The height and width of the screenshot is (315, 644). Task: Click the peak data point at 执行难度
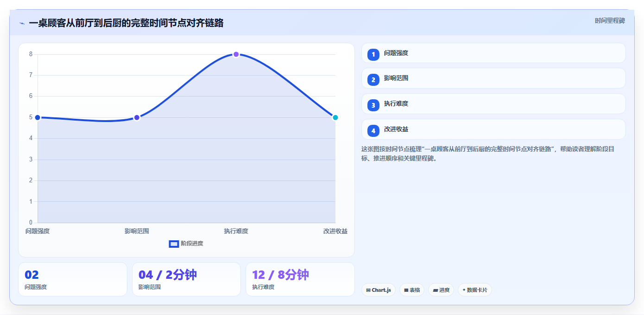point(236,54)
